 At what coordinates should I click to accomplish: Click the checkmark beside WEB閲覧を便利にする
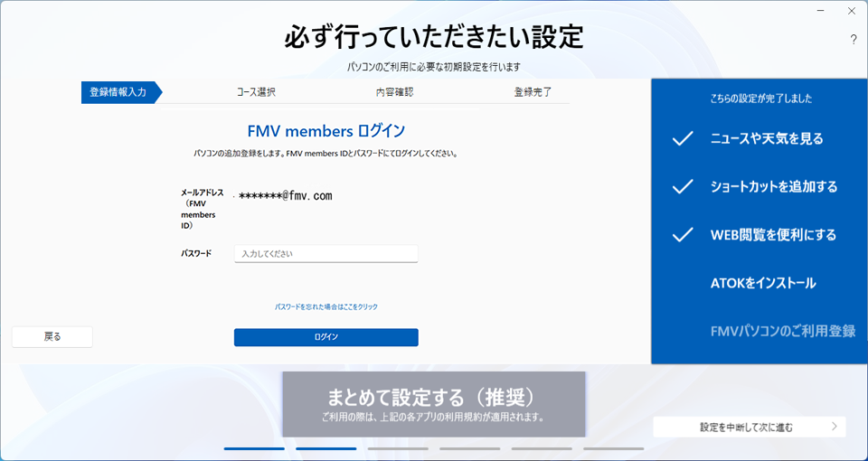coord(683,235)
